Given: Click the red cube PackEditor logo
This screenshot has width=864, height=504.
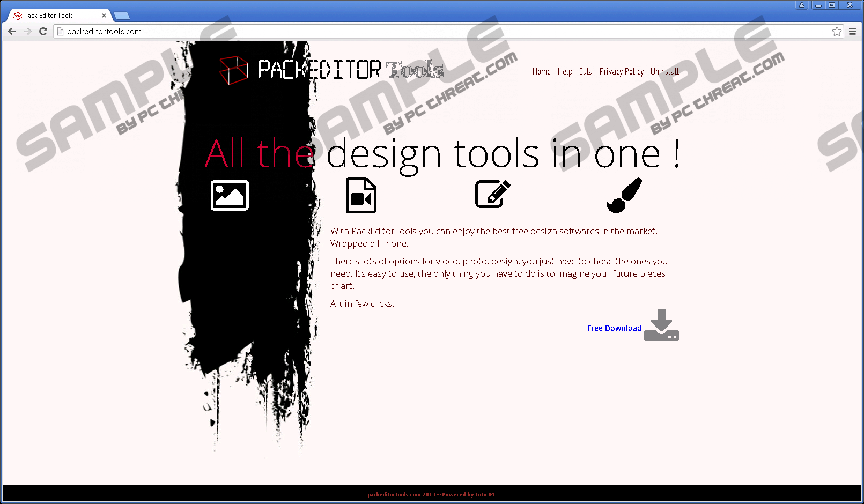Looking at the screenshot, I should [234, 70].
